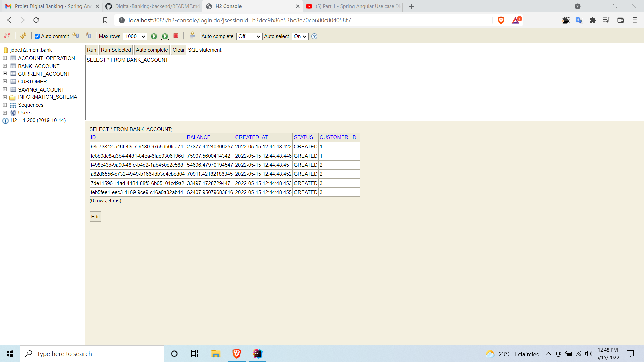Cancel the running statement with red stop icon
Screen dimensions: 644x362
click(176, 36)
